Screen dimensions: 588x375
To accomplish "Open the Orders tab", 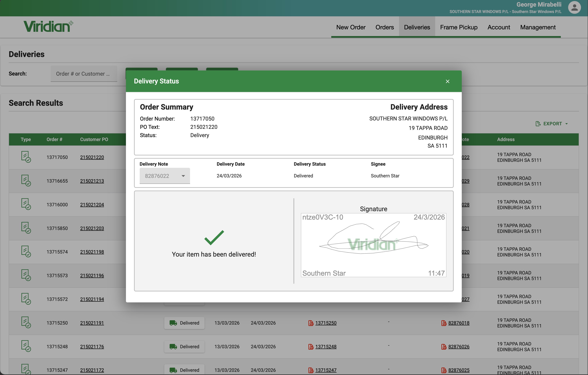I will [385, 27].
